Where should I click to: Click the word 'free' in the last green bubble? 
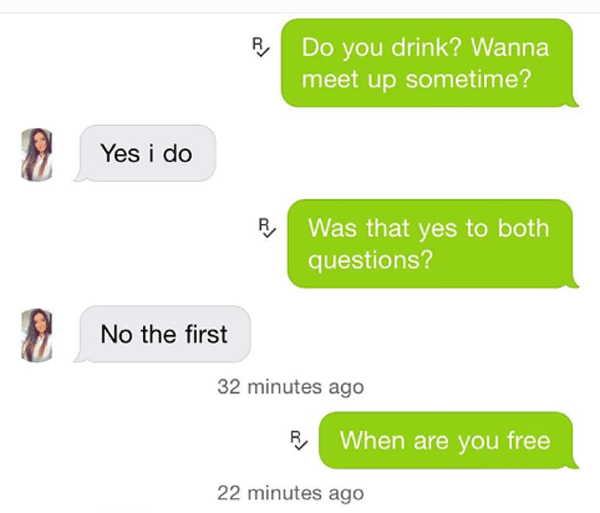(529, 440)
